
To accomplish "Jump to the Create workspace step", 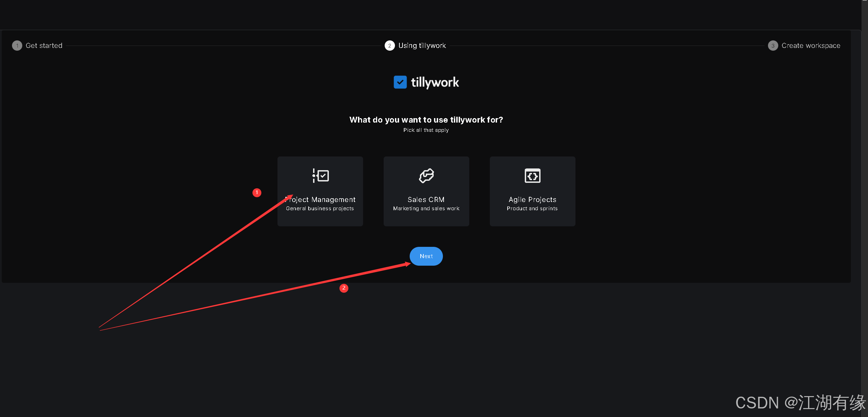I will [810, 46].
